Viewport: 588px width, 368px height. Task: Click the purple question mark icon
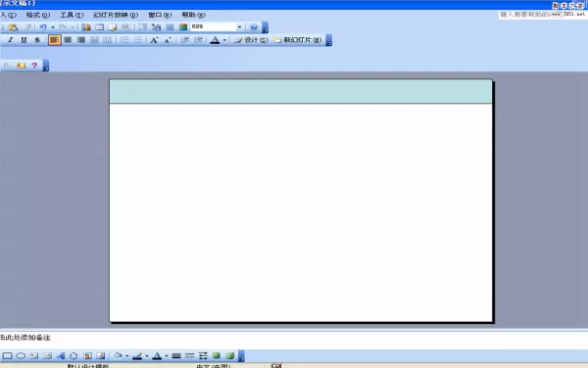(x=34, y=66)
